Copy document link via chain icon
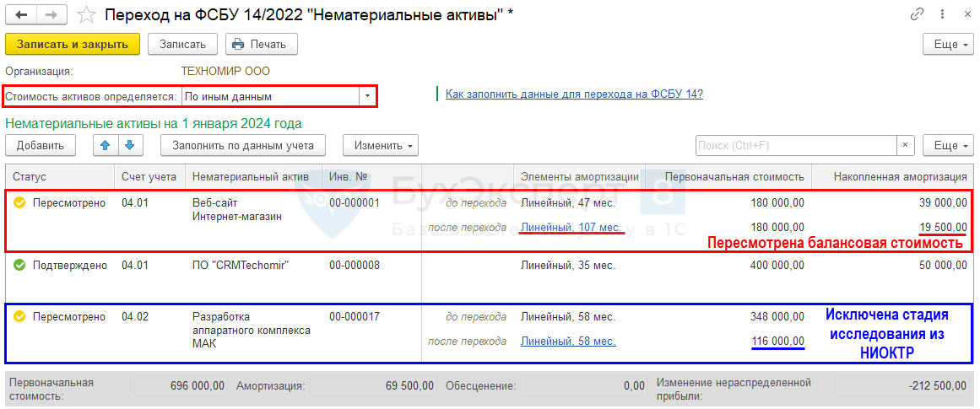This screenshot has width=980, height=409. [x=917, y=14]
